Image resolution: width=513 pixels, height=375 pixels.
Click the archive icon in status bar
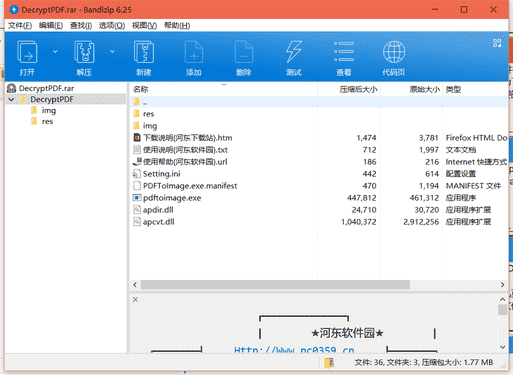click(329, 362)
